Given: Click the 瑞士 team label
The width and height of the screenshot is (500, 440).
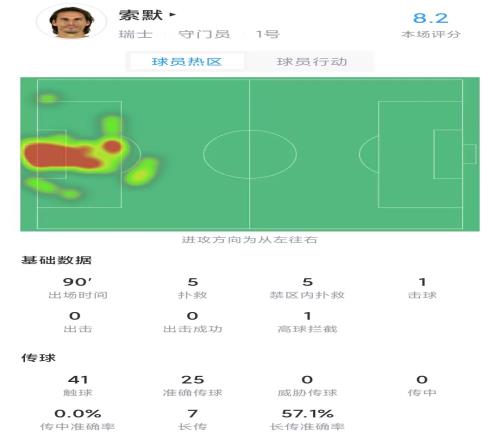Looking at the screenshot, I should (135, 34).
